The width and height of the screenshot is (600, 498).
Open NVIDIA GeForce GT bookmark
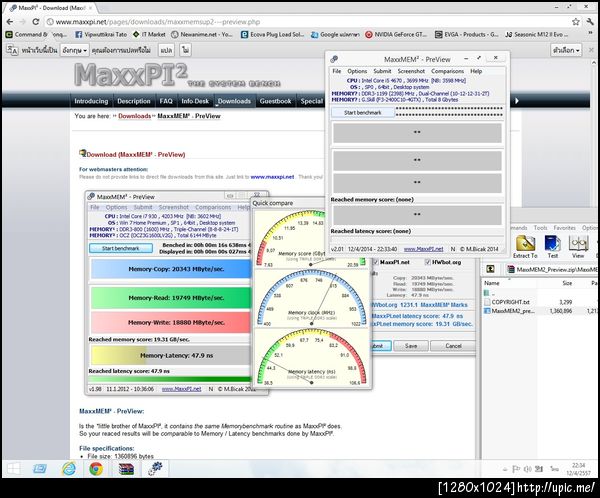(x=396, y=34)
